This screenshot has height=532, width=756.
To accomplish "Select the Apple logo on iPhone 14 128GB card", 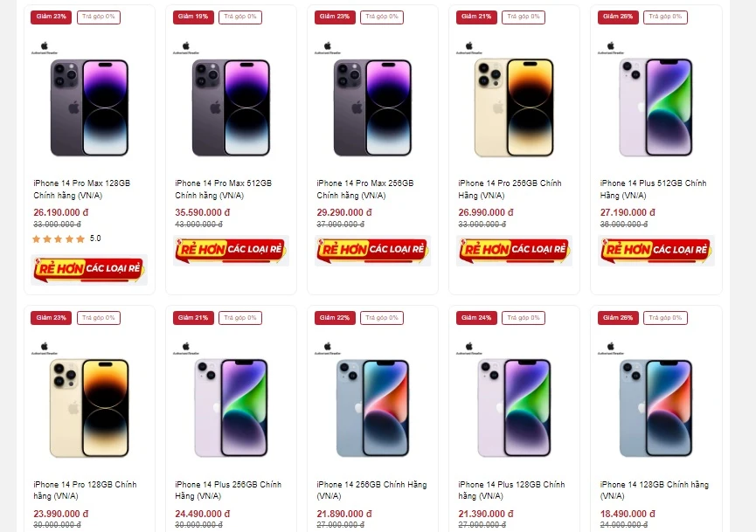I will [x=610, y=346].
